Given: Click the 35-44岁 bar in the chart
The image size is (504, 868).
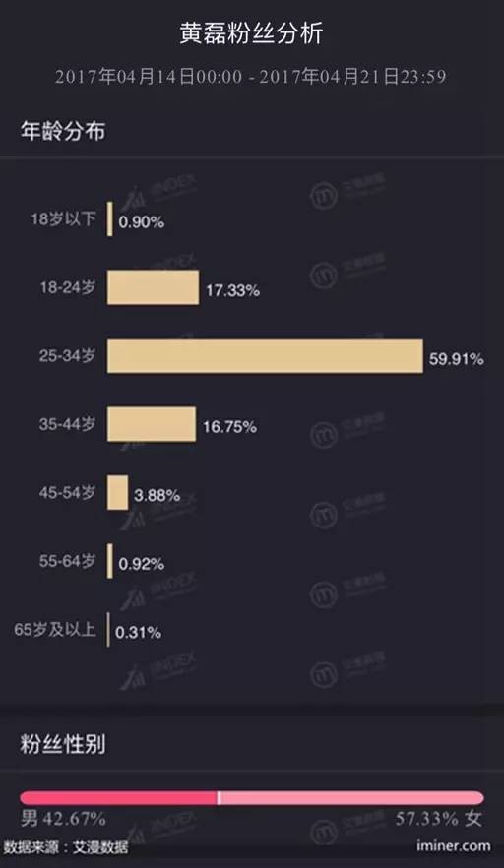Looking at the screenshot, I should pyautogui.click(x=152, y=424).
